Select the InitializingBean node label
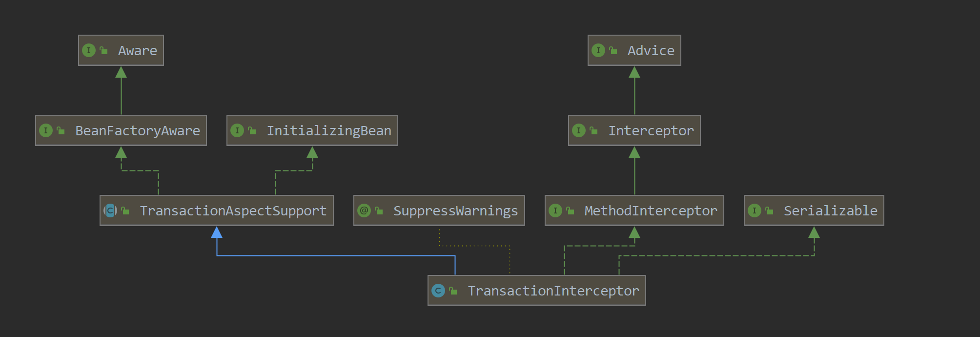The width and height of the screenshot is (980, 337). (328, 131)
